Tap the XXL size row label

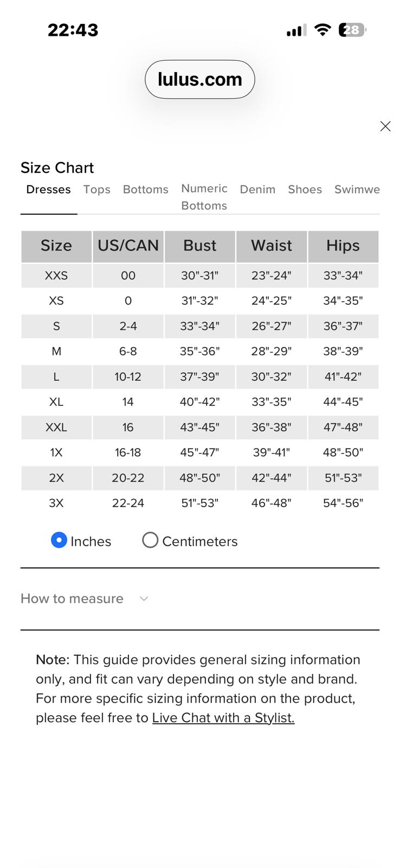56,427
